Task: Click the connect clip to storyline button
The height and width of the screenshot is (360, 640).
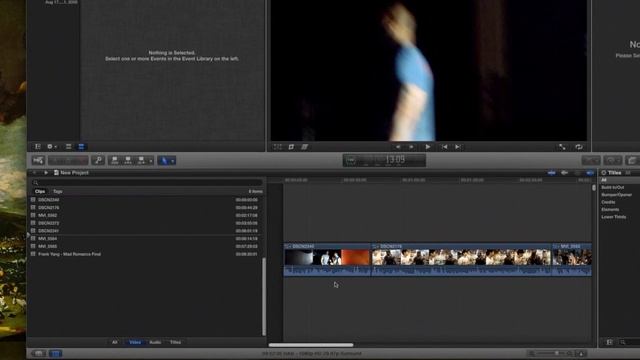Action: (x=115, y=160)
